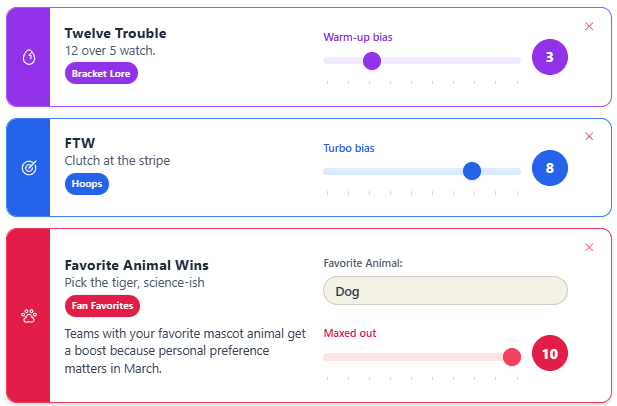Click the Bracket Lore tag
The image size is (617, 406).
pos(101,73)
